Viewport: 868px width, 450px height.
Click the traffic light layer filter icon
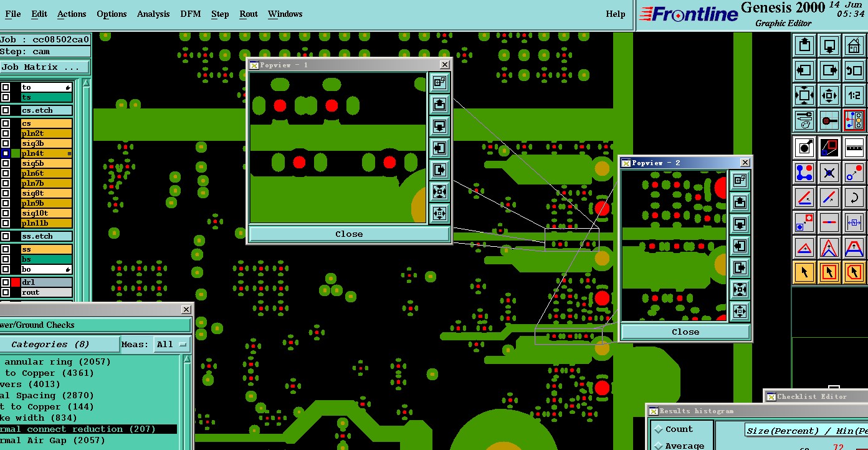tap(854, 120)
